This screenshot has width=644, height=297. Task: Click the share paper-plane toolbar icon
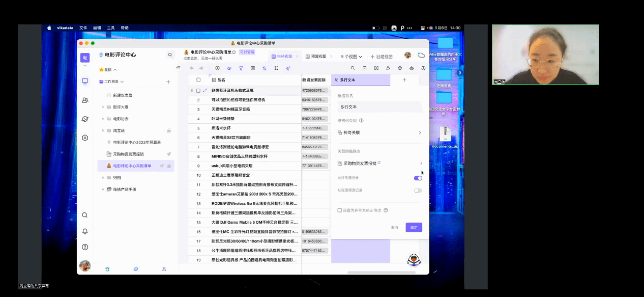(287, 68)
